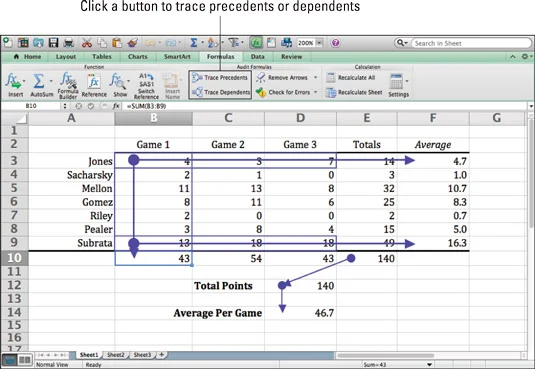
Task: Click the Media Browser toolbar icon
Action: point(286,43)
